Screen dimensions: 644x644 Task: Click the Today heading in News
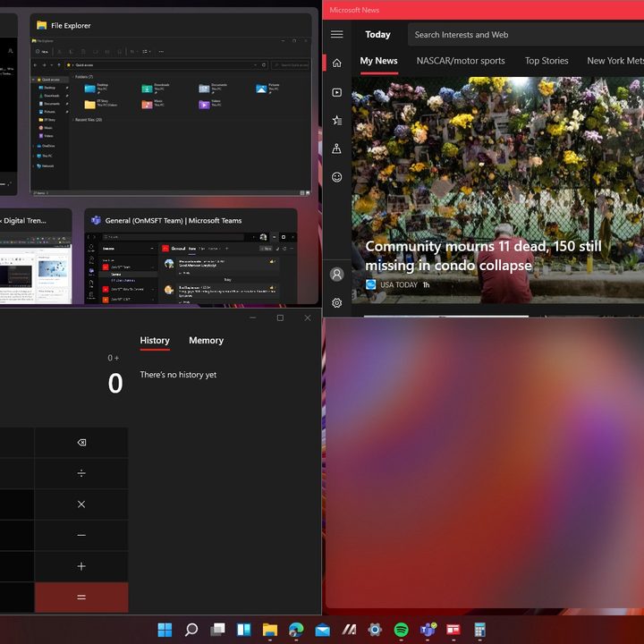(x=377, y=35)
